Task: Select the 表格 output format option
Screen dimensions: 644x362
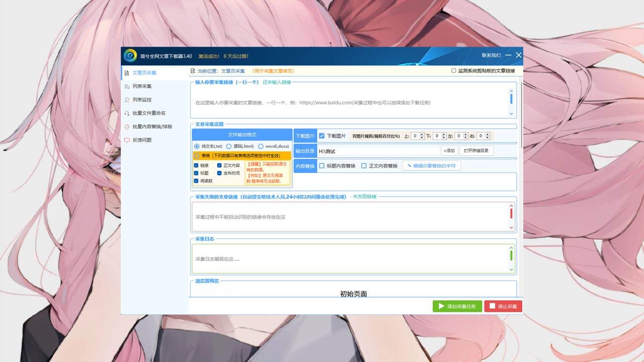Action: 197,156
